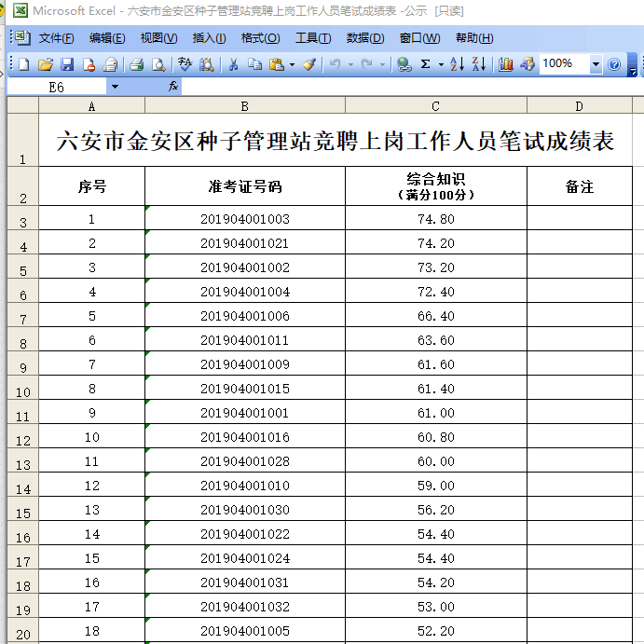Select column D header

(x=579, y=106)
